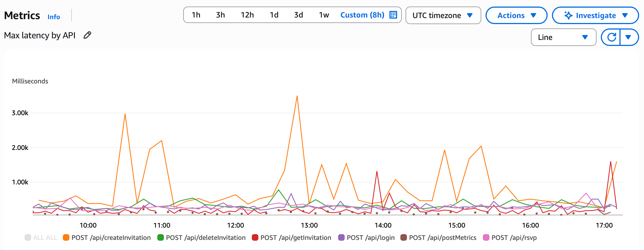The width and height of the screenshot is (644, 250).
Task: Open the refresh options dropdown arrow
Action: (x=628, y=37)
